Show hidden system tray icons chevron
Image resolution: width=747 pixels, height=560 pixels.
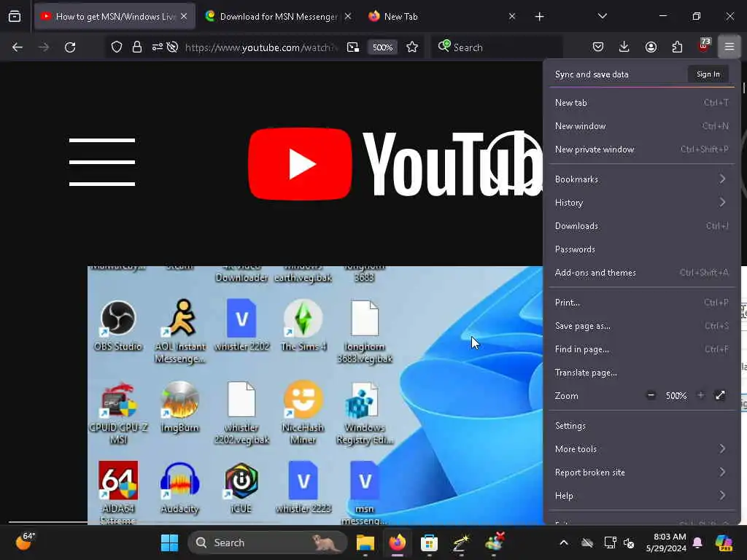(x=564, y=542)
